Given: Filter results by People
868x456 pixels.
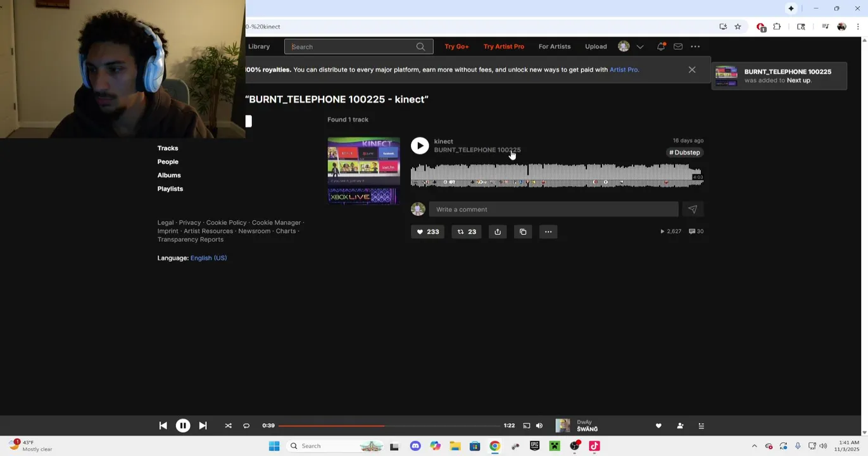Looking at the screenshot, I should [168, 161].
